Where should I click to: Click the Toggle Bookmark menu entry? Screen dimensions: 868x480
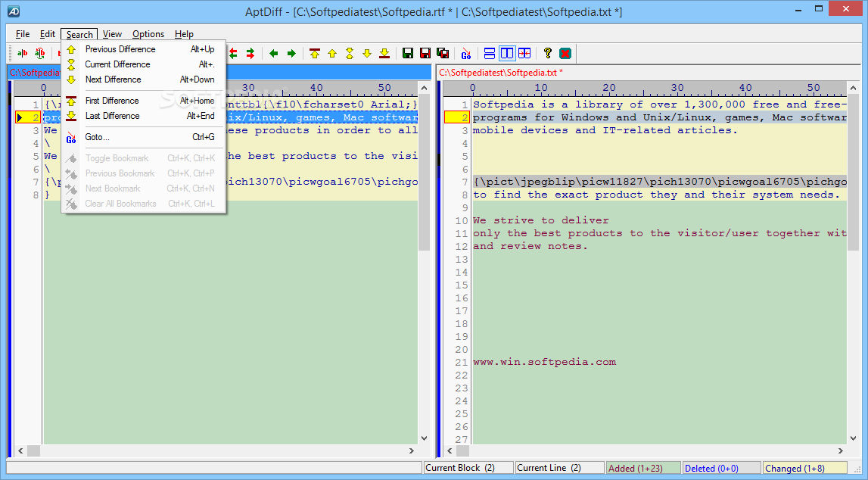coord(143,158)
